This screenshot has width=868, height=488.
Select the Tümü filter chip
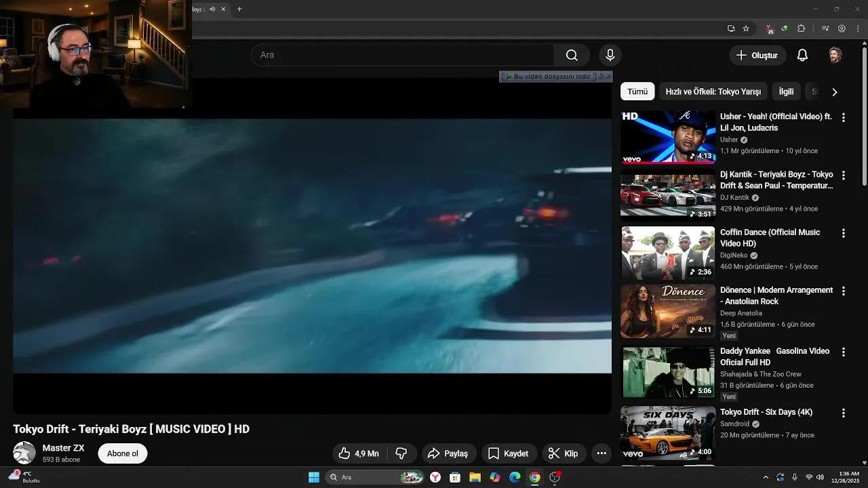click(x=637, y=91)
